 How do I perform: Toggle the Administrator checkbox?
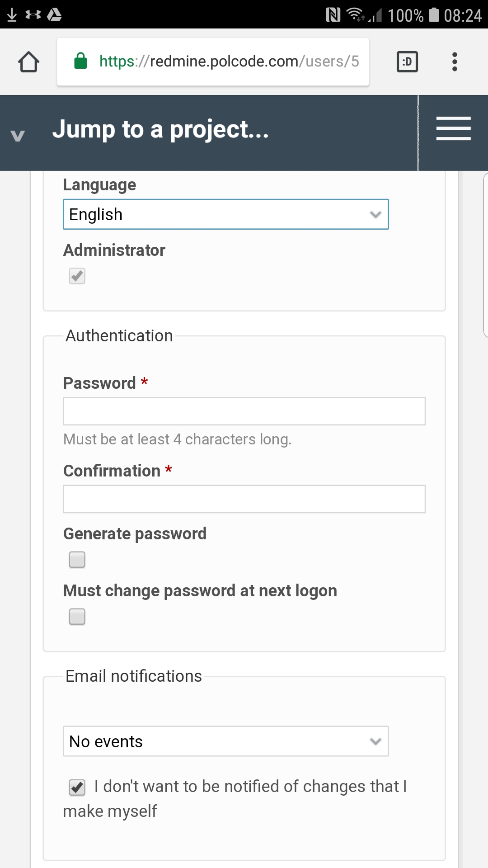click(77, 276)
